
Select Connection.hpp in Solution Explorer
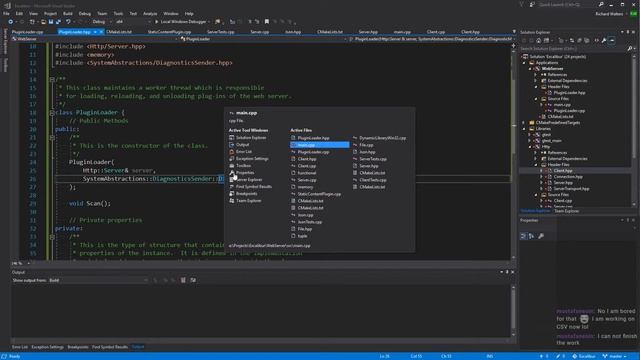point(568,177)
